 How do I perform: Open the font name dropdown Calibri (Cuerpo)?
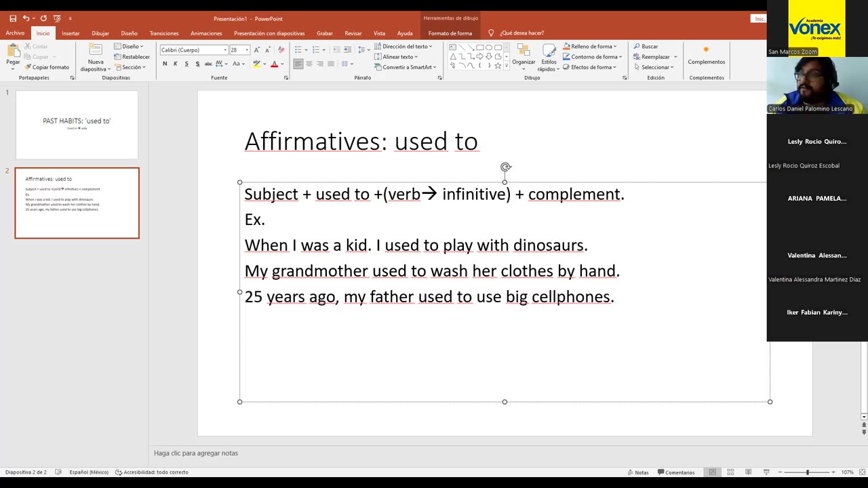(x=225, y=50)
